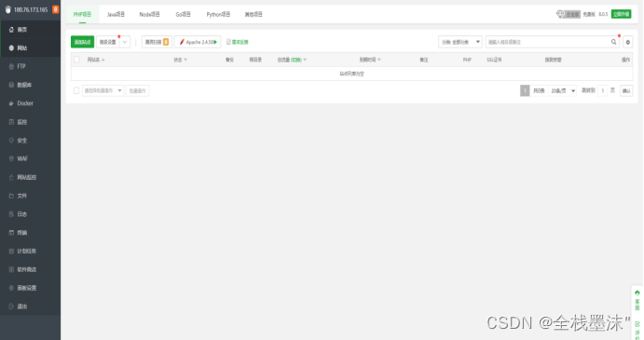This screenshot has height=340, width=644.
Task: Open the 需求反馈 feedback link
Action: click(x=238, y=42)
